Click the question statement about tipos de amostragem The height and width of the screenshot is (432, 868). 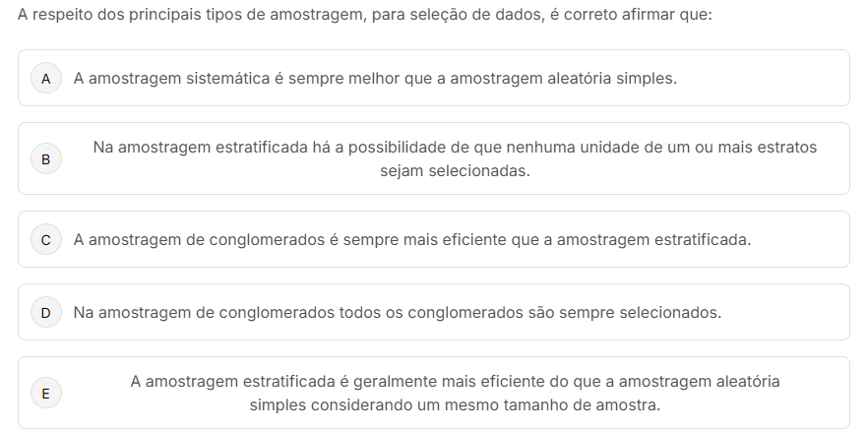pyautogui.click(x=364, y=17)
